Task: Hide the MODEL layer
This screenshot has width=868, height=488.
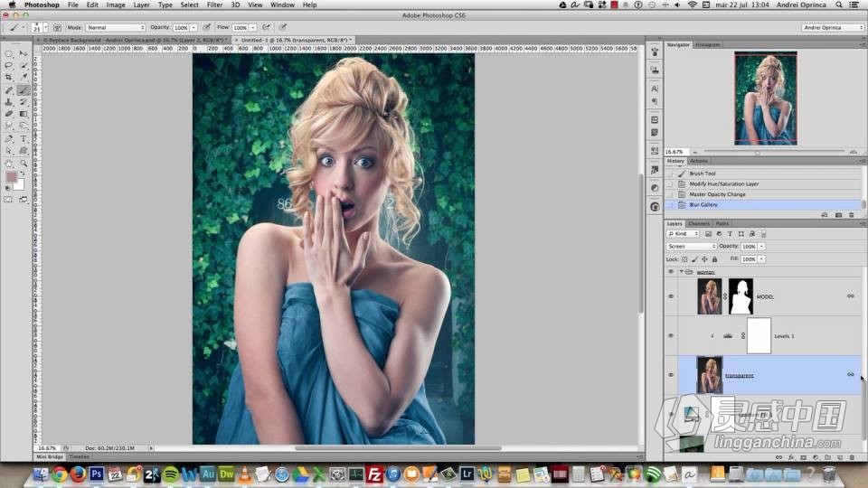Action: click(x=670, y=296)
